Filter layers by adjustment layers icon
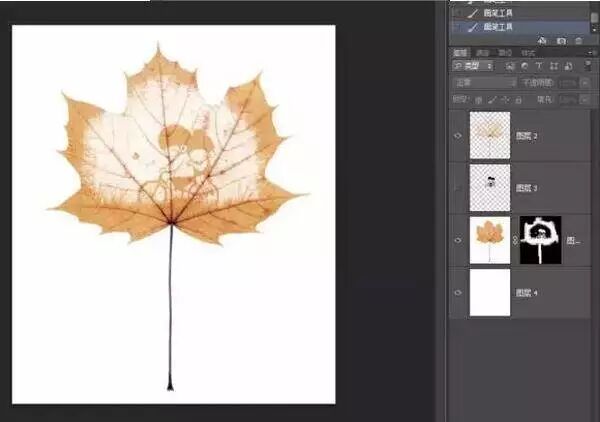600x422 pixels. tap(525, 66)
